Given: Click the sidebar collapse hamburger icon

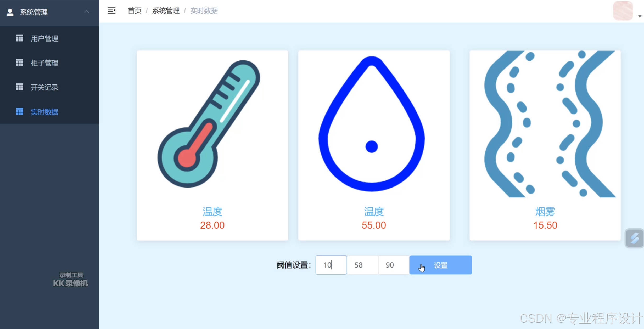Looking at the screenshot, I should [x=111, y=10].
